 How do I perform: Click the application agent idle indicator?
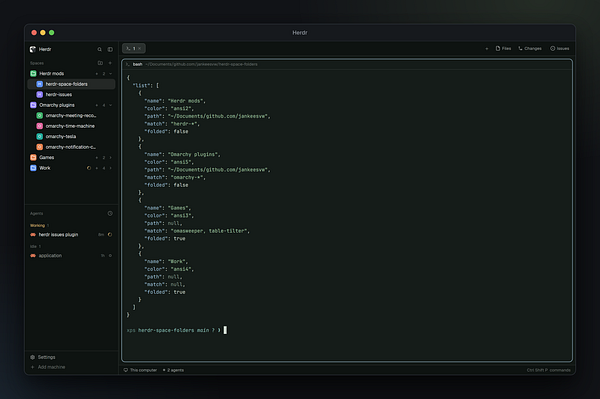point(110,256)
